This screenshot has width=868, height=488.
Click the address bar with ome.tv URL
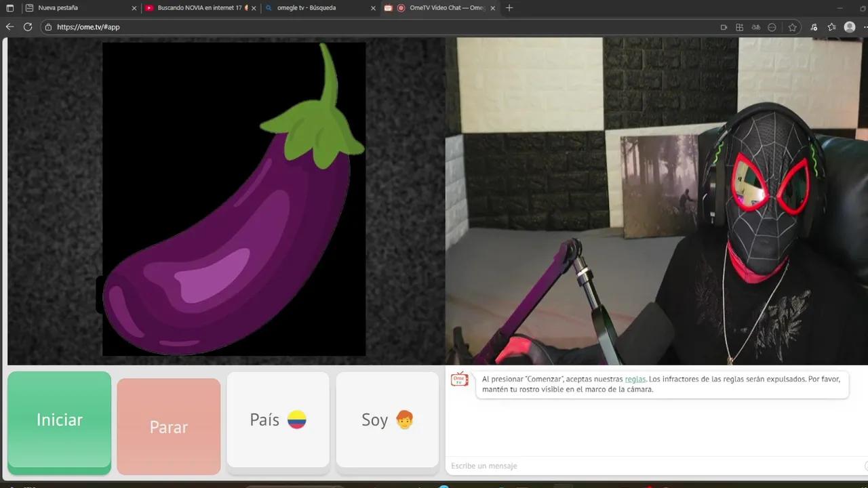click(x=380, y=27)
